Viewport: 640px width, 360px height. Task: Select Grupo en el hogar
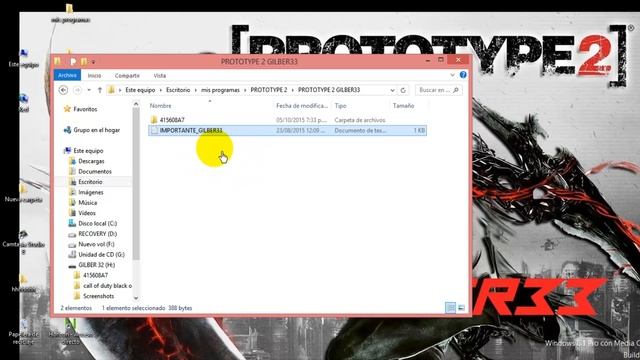97,130
